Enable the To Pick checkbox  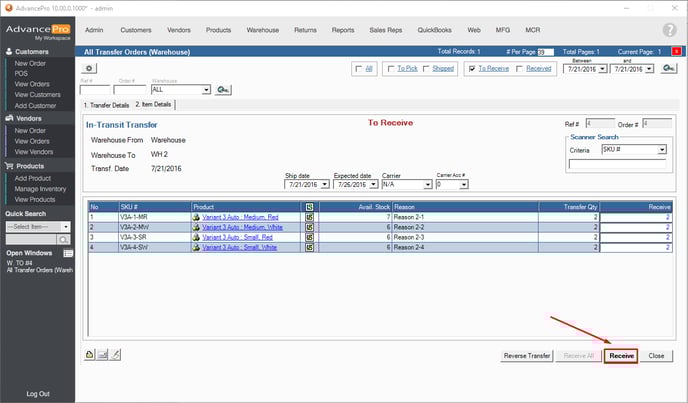click(390, 69)
